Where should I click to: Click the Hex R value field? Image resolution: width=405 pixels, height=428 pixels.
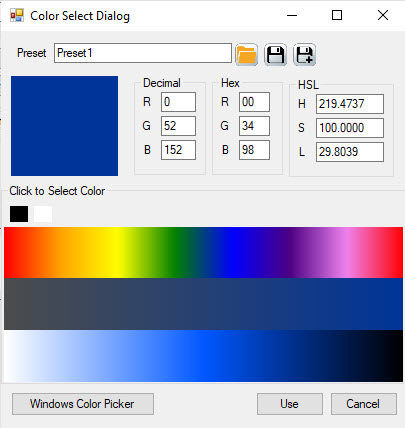254,102
